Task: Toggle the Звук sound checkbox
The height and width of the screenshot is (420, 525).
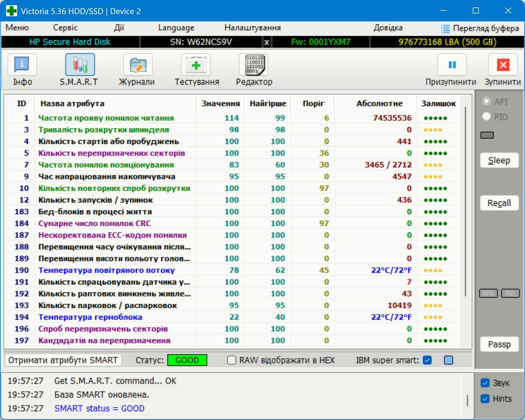Action: click(485, 383)
